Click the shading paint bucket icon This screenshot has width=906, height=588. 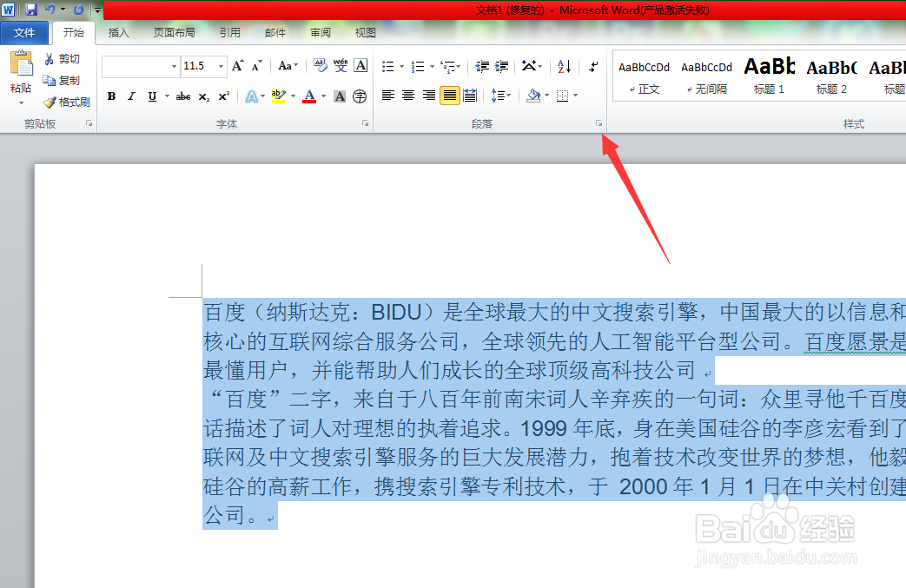pyautogui.click(x=533, y=96)
